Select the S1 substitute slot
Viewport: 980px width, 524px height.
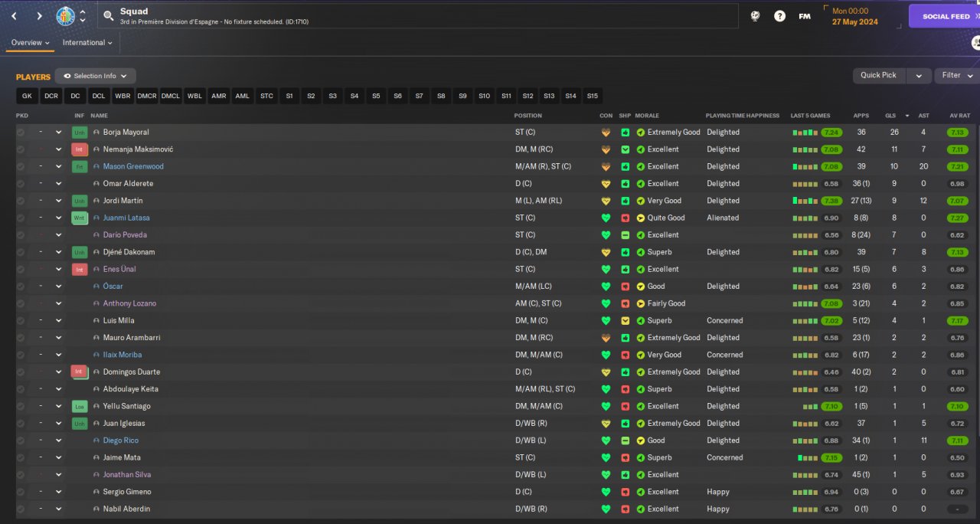(289, 96)
